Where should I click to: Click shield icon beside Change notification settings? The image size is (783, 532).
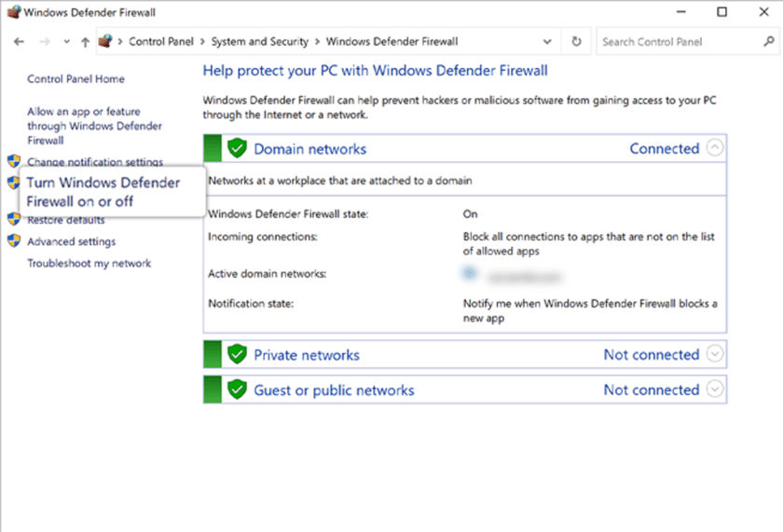14,160
